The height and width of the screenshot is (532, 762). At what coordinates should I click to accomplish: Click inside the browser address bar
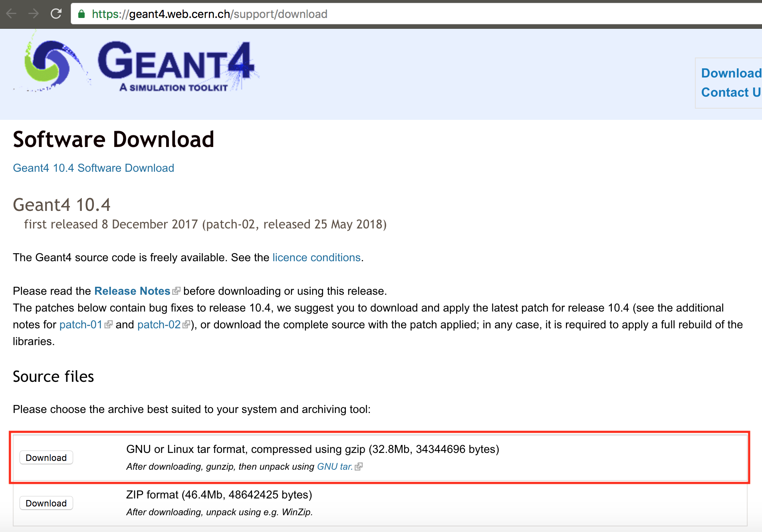tap(240, 14)
